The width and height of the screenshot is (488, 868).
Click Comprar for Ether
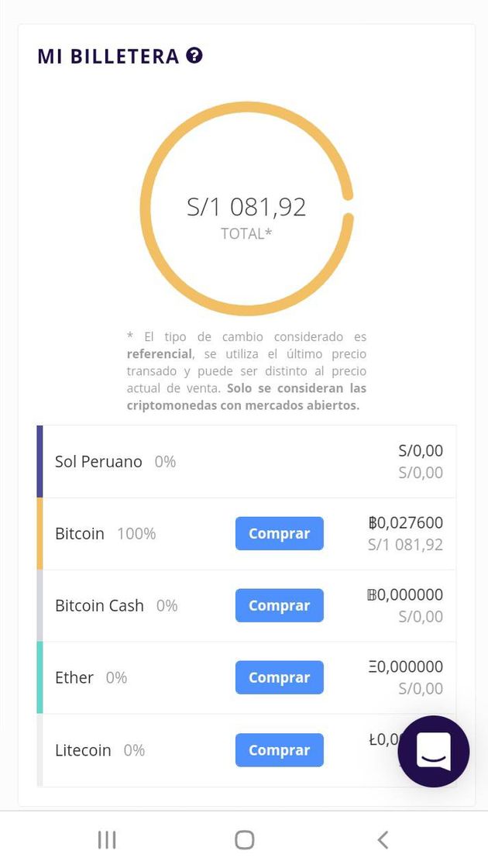(280, 677)
